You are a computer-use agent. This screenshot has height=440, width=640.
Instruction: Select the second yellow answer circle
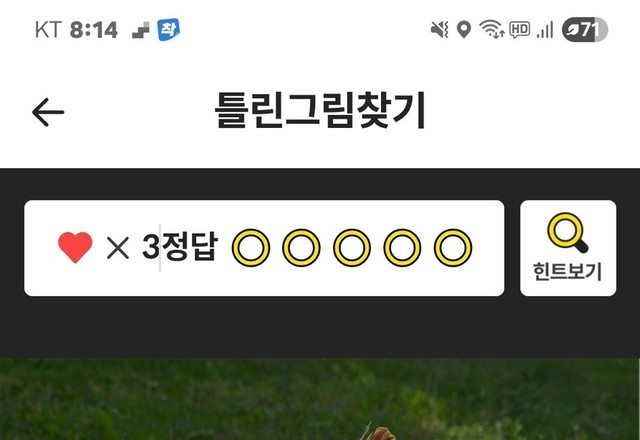point(301,248)
